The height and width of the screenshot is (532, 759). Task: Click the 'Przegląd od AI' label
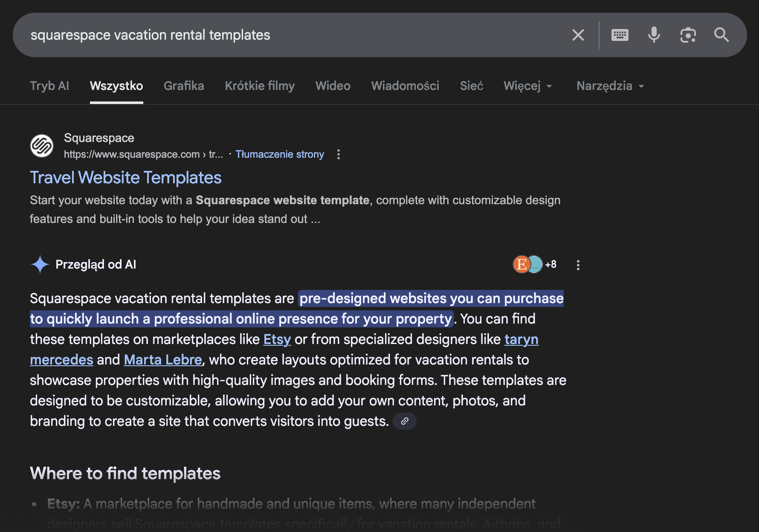point(96,264)
